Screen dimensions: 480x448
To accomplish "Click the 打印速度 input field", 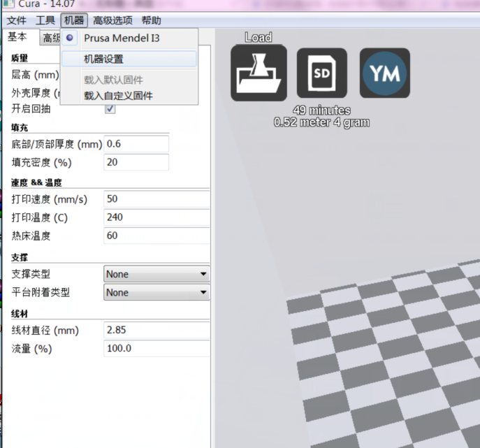I will point(157,199).
